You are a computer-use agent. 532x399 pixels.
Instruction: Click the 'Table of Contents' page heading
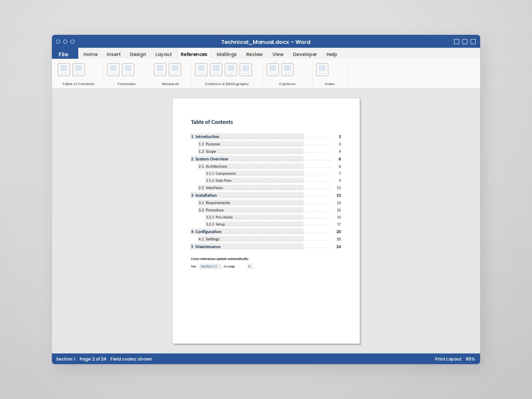(212, 122)
